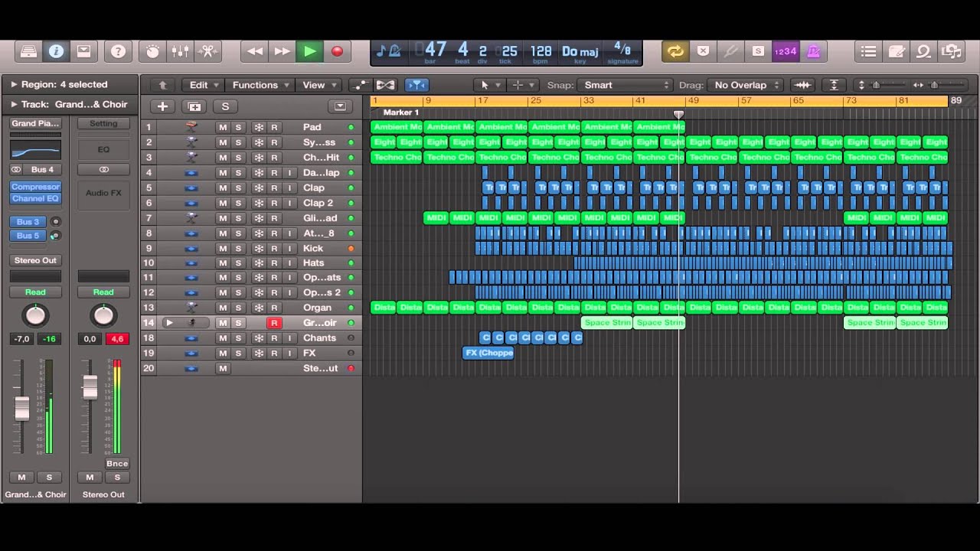Click the global Solo S button in header
Screen dimensions: 980x551
click(225, 106)
